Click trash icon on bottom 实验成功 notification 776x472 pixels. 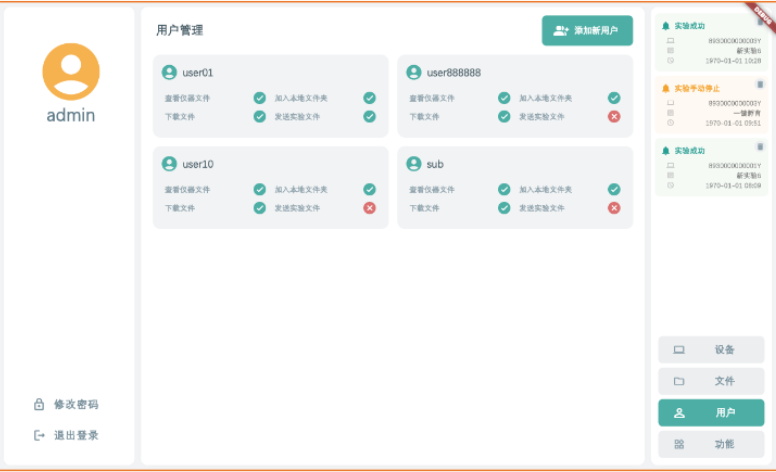coord(760,148)
